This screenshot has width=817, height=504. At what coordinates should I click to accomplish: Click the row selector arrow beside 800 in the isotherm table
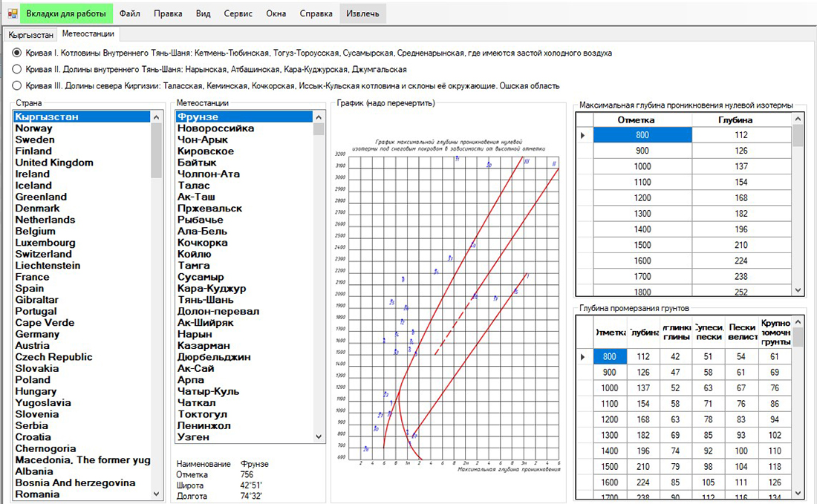coord(584,135)
